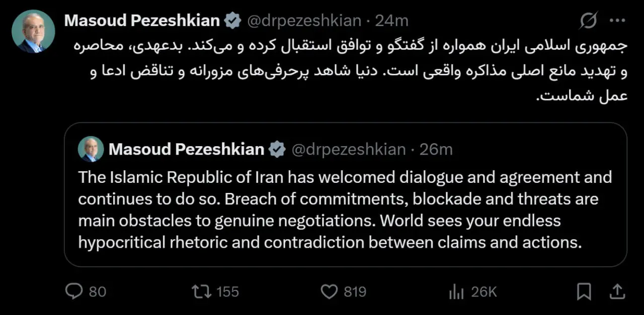Like the tweet with 819 likes
Screen dimensions: 644x315
329,291
